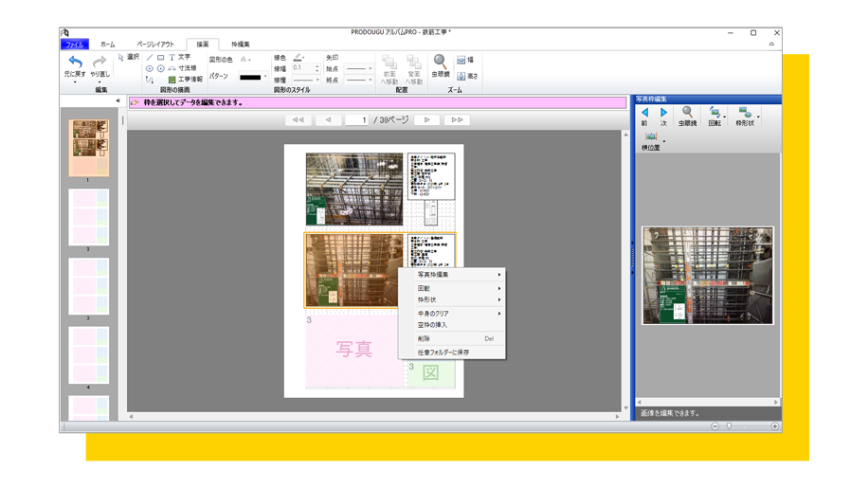The width and height of the screenshot is (868, 488).
Task: Fit page to 高さ height
Action: tap(466, 76)
